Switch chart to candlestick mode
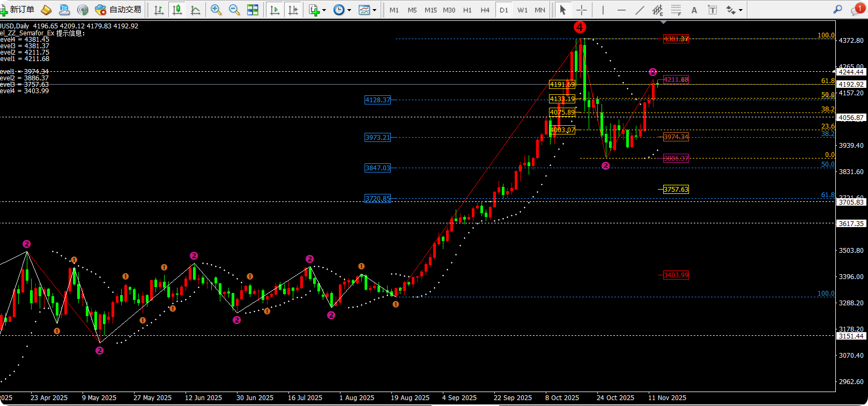The width and height of the screenshot is (868, 406). coord(177,10)
